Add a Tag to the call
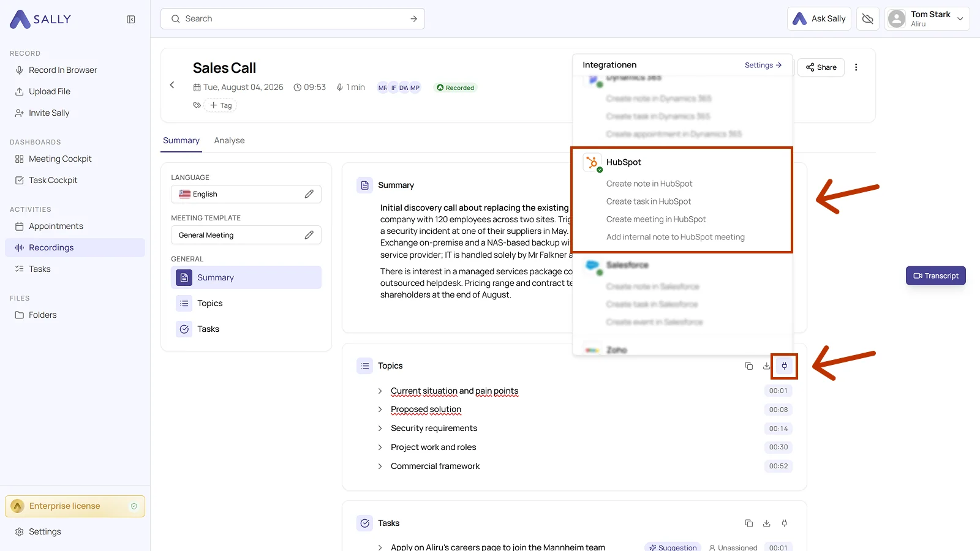This screenshot has height=551, width=980. [221, 105]
